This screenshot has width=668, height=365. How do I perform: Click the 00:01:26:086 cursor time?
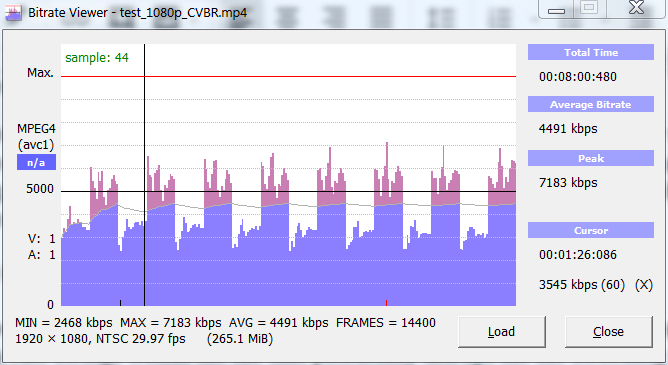click(578, 255)
